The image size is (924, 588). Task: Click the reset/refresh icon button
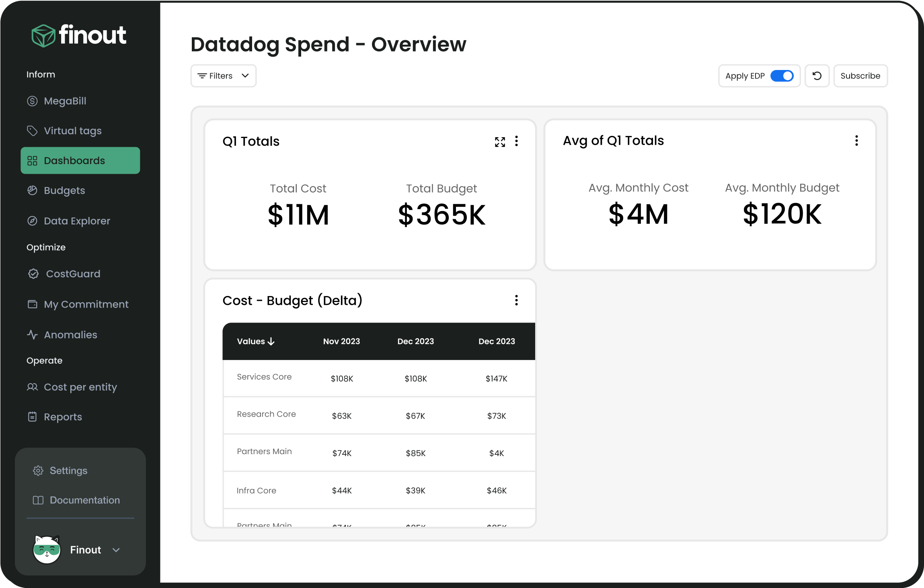tap(817, 76)
